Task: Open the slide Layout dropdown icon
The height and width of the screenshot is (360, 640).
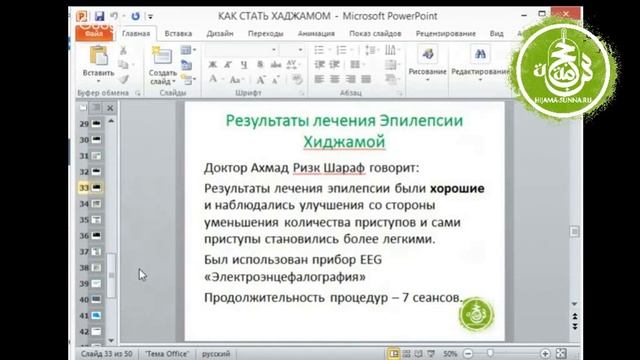Action: click(x=187, y=50)
